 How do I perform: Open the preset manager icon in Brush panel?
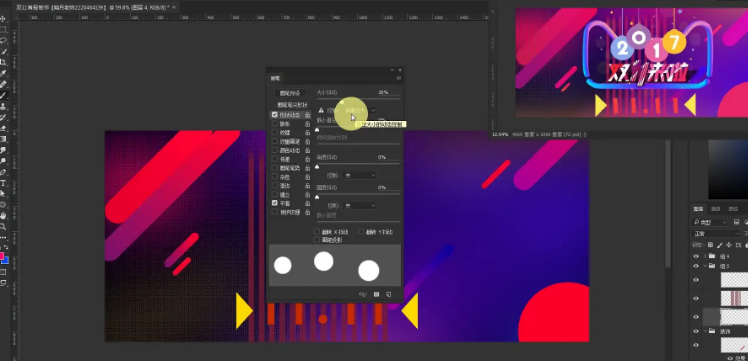click(x=376, y=294)
